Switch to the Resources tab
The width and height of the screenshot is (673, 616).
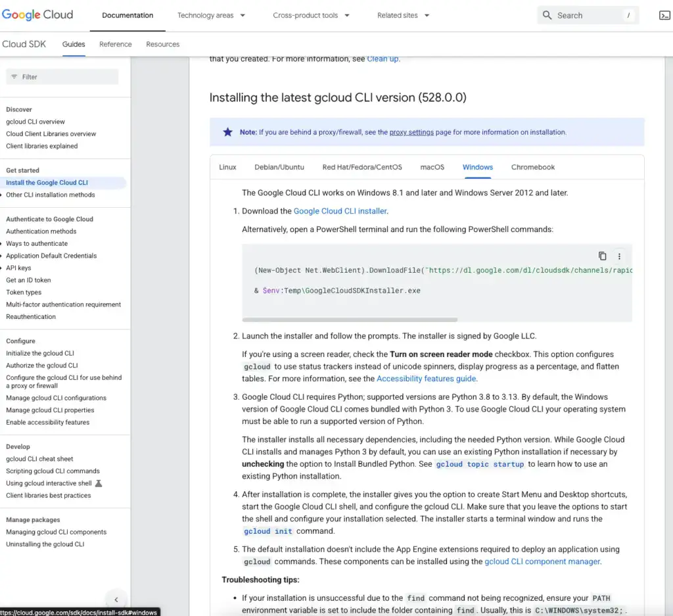tap(163, 44)
